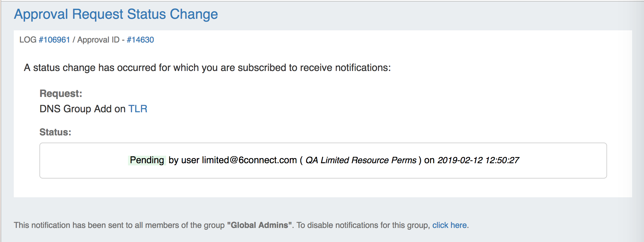Viewport: 644px width, 242px height.
Task: Click the QA Limited Resource Perms text
Action: [361, 160]
